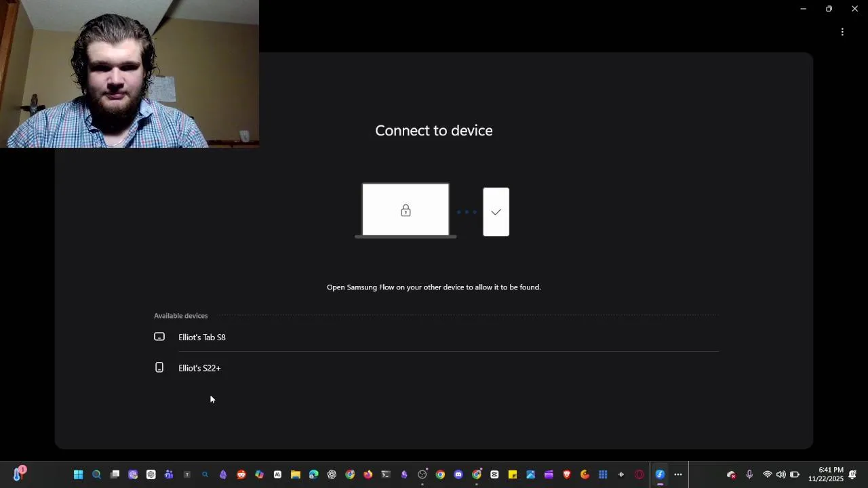Open the weather widget on the taskbar
This screenshot has height=488, width=868.
18,473
